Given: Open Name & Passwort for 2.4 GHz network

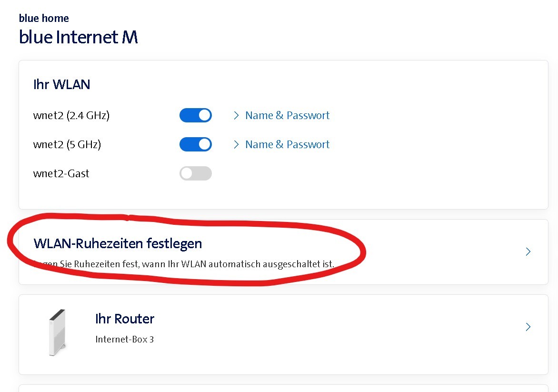Looking at the screenshot, I should click(x=287, y=115).
